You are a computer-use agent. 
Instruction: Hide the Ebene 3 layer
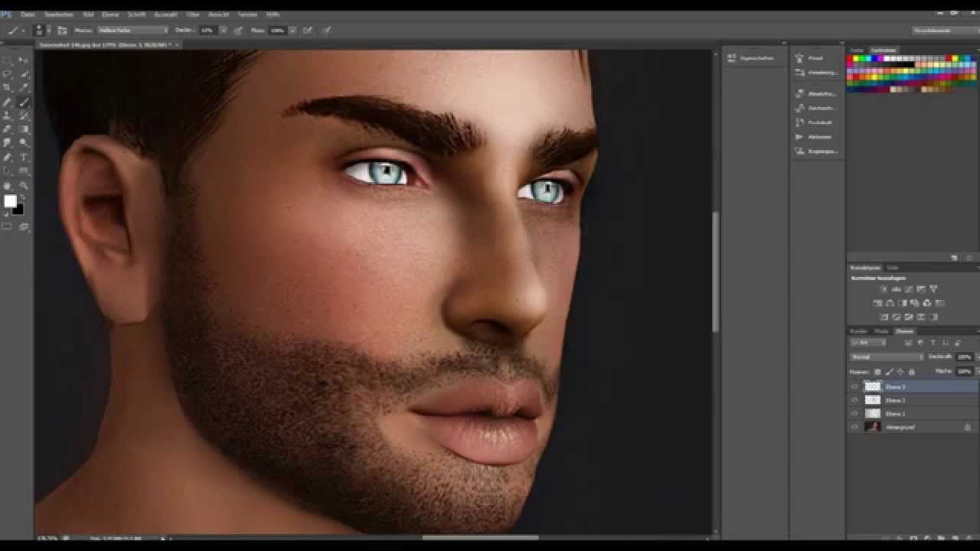[x=854, y=386]
